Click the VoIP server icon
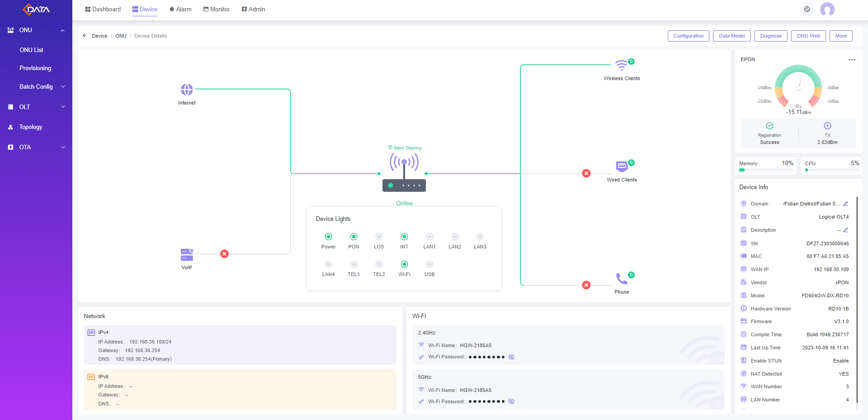The image size is (868, 420). pos(187,255)
